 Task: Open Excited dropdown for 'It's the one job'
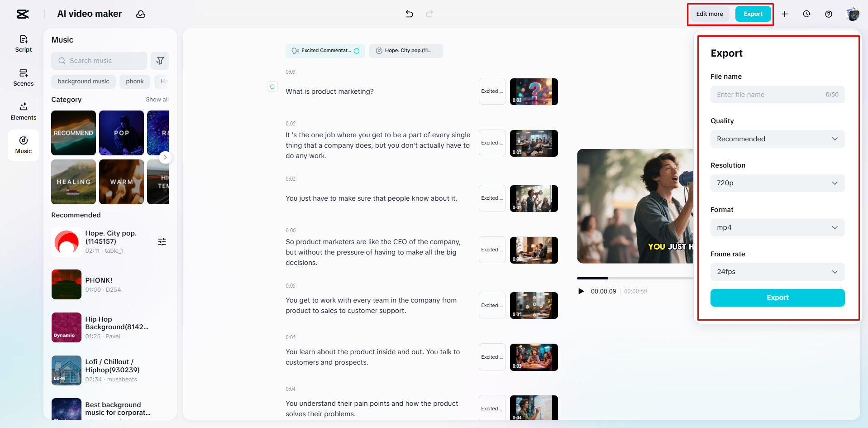(492, 143)
